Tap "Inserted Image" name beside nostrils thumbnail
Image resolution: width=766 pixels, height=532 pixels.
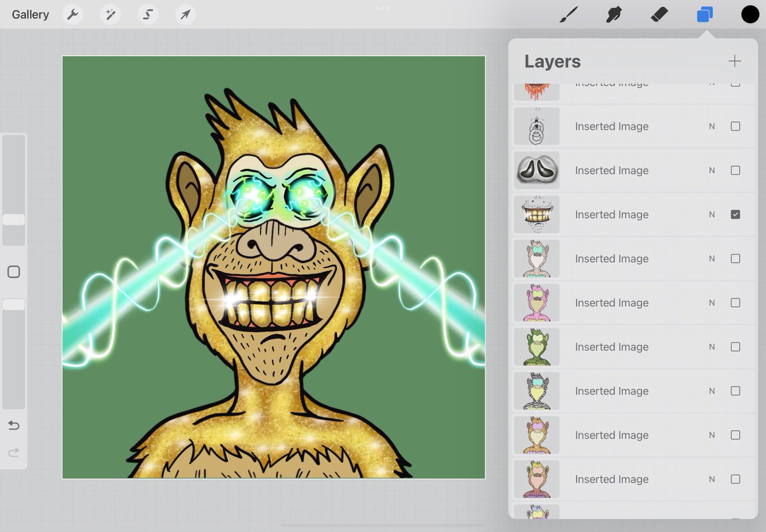tap(612, 170)
